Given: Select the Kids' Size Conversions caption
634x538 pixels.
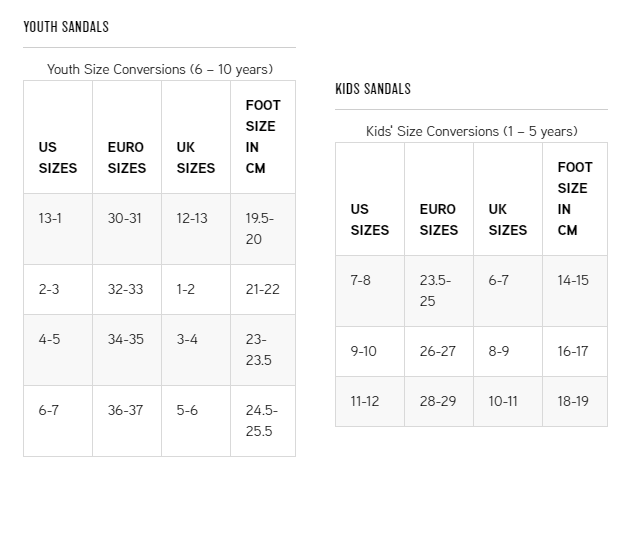Looking at the screenshot, I should pos(471,131).
